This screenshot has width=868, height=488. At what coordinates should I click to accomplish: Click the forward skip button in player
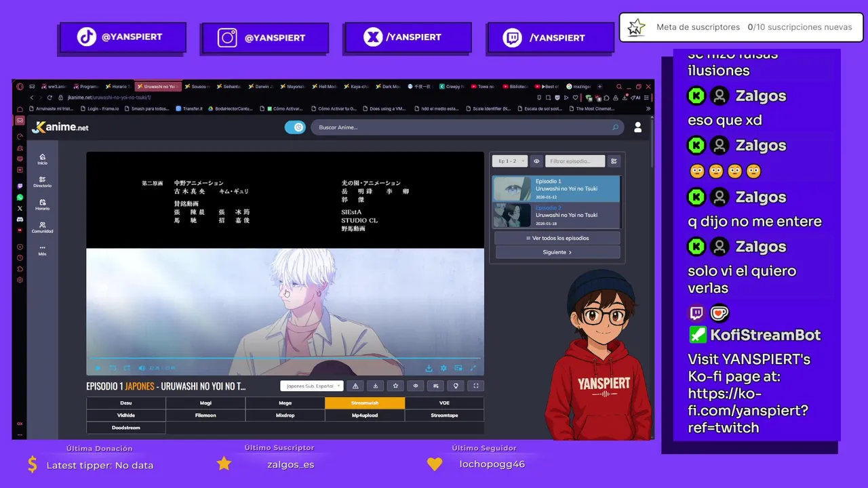click(127, 368)
